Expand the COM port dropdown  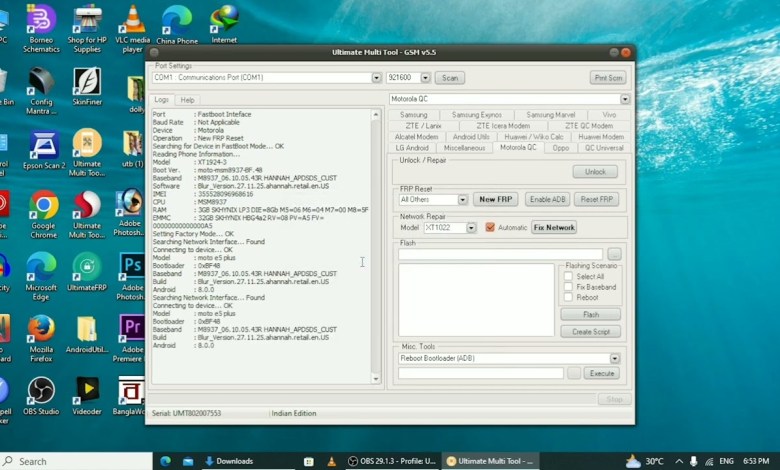click(377, 78)
